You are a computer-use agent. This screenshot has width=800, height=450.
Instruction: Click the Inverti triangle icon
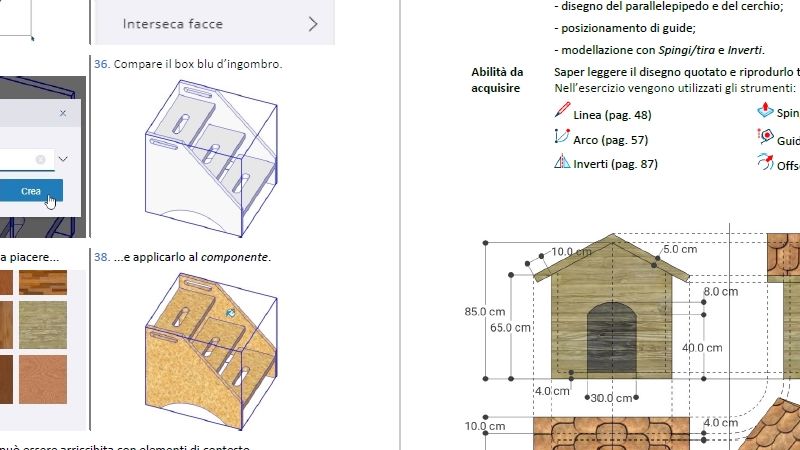(x=562, y=161)
